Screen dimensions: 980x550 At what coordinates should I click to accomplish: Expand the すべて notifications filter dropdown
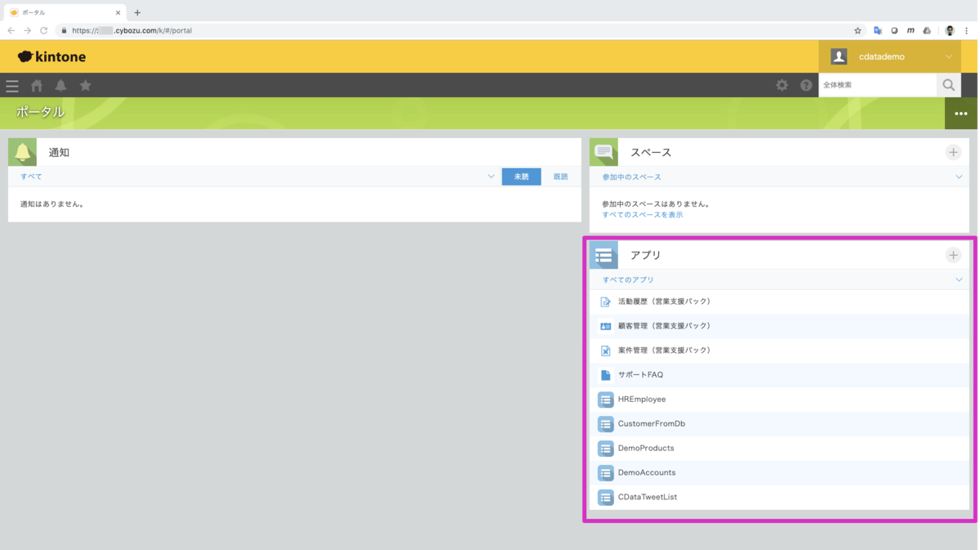pyautogui.click(x=491, y=177)
